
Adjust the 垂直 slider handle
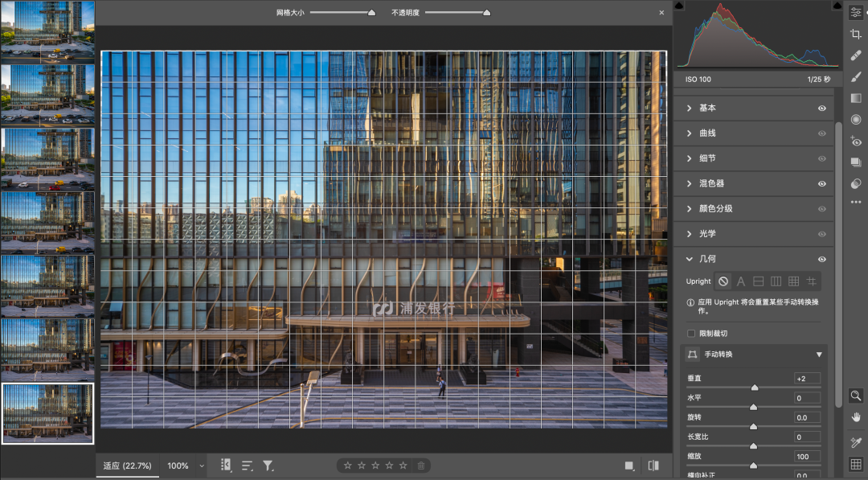click(754, 388)
